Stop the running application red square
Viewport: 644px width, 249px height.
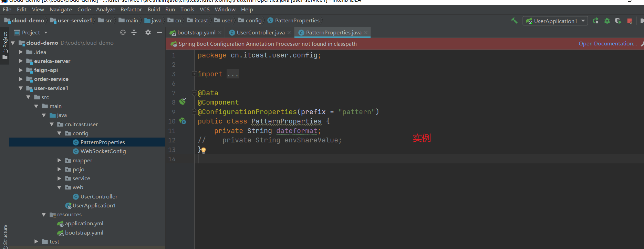pos(630,21)
